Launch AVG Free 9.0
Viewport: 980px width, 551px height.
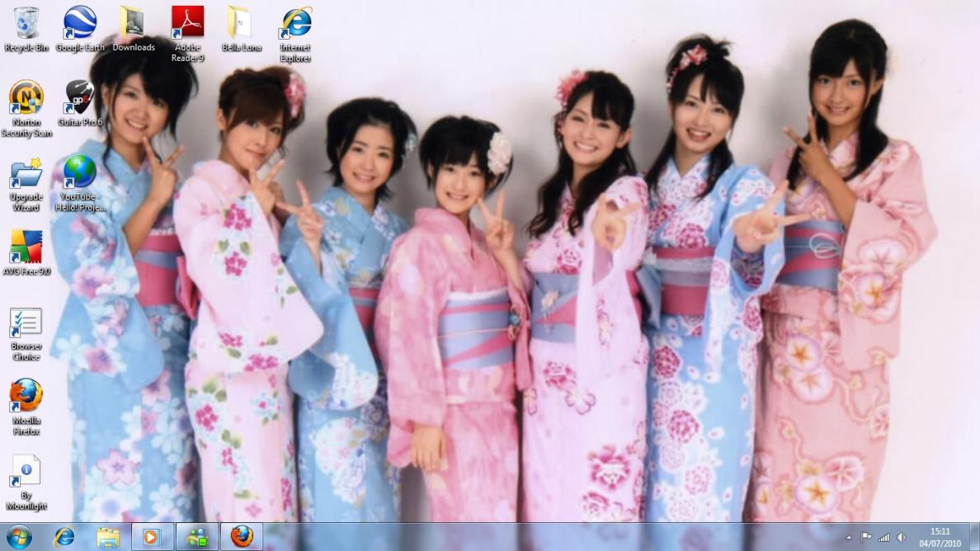coord(26,247)
